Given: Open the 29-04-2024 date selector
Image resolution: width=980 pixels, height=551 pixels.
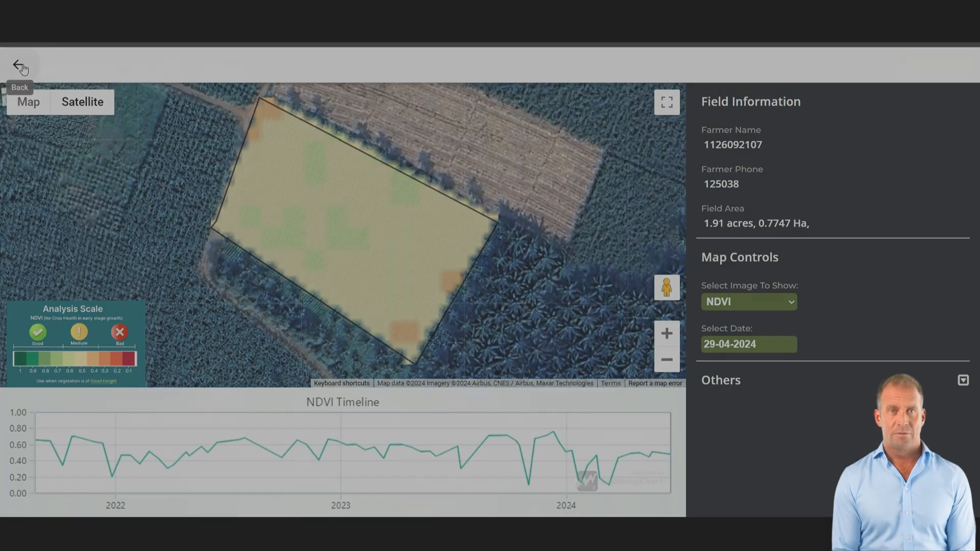Looking at the screenshot, I should coord(749,344).
